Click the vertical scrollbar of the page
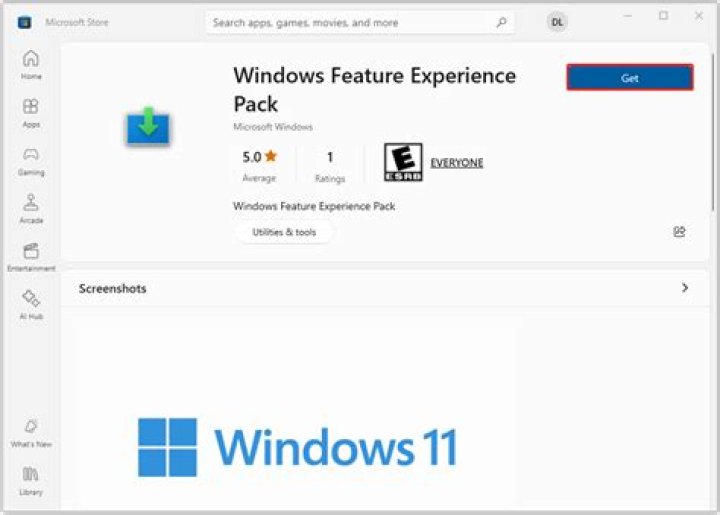720x515 pixels. 713,133
